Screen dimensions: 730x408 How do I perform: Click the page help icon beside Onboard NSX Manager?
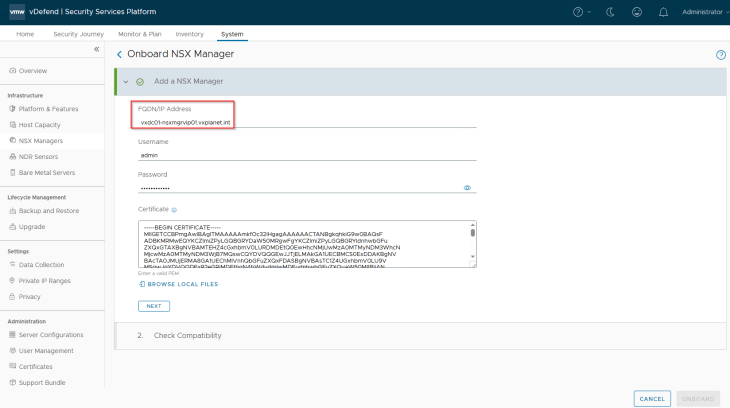click(x=720, y=54)
